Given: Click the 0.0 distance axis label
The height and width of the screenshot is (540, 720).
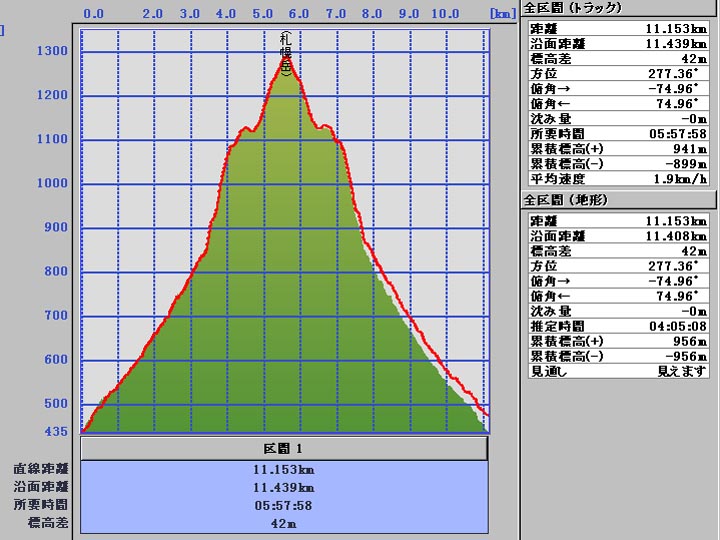Looking at the screenshot, I should [94, 14].
